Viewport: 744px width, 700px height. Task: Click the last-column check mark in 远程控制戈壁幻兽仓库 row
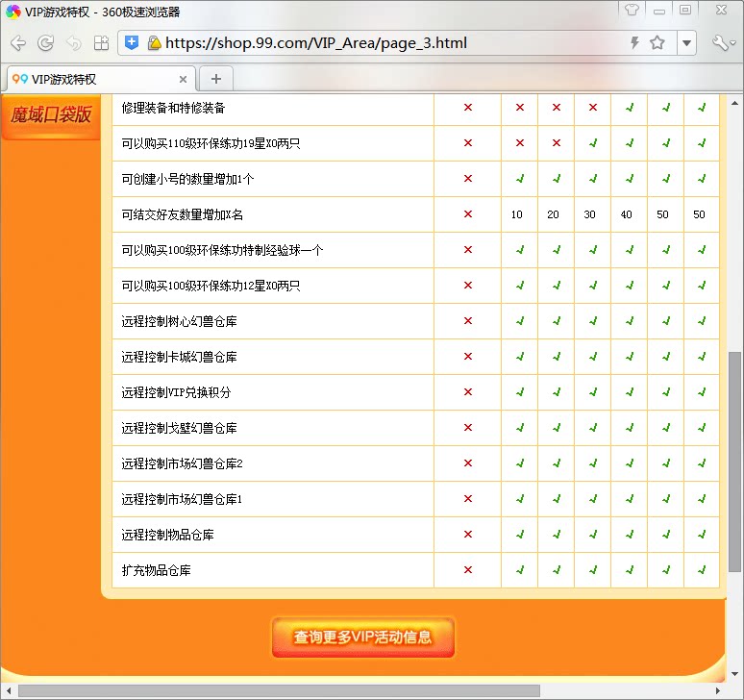tap(702, 428)
